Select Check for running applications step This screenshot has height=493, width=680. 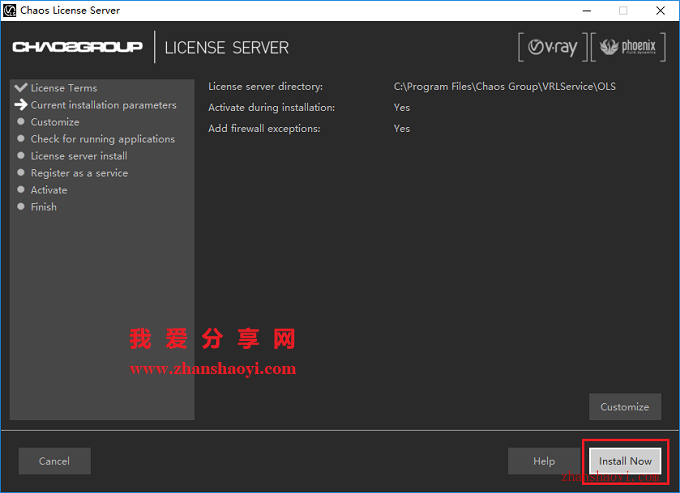click(103, 139)
